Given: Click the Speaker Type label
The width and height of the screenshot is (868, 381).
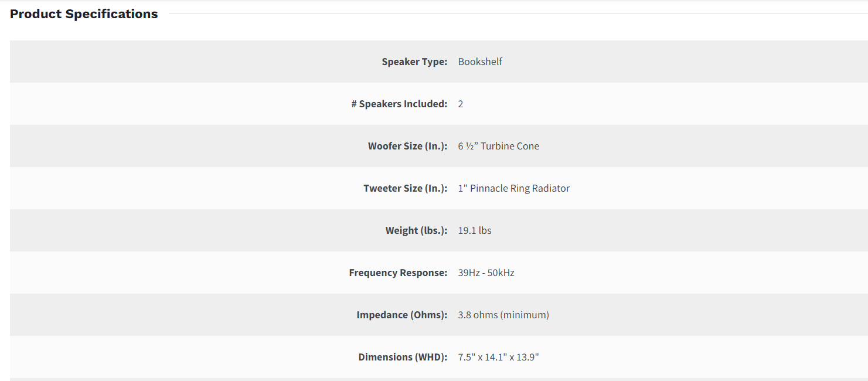Looking at the screenshot, I should click(414, 62).
